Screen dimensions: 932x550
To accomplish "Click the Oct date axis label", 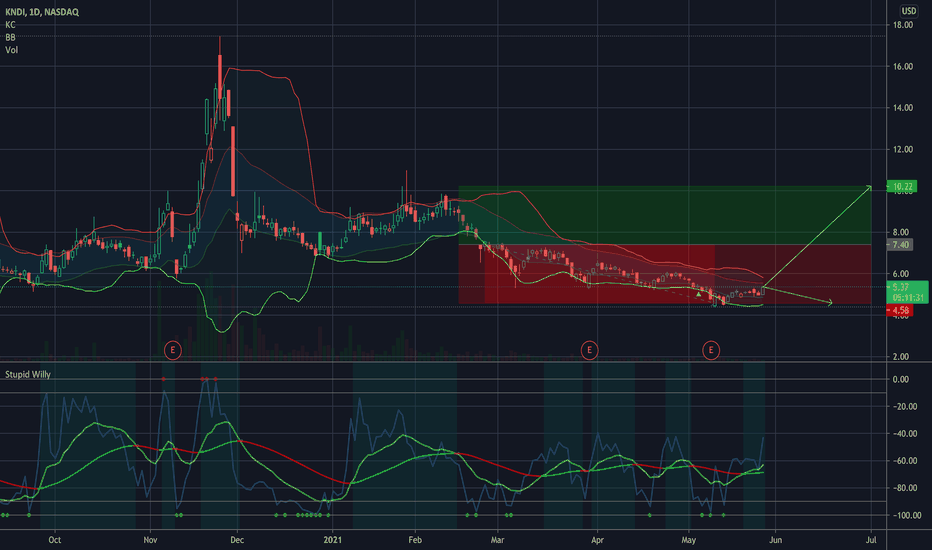I will click(x=54, y=540).
